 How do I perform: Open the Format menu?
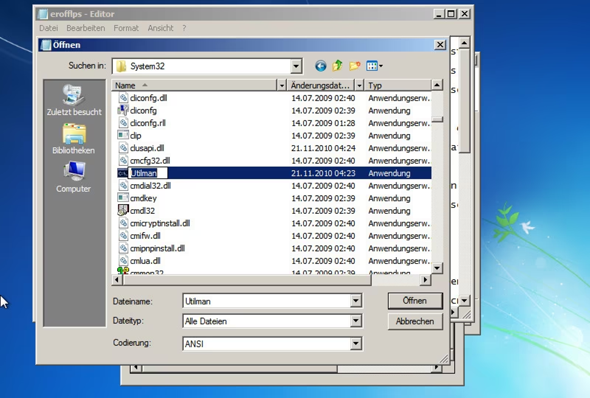click(x=126, y=28)
